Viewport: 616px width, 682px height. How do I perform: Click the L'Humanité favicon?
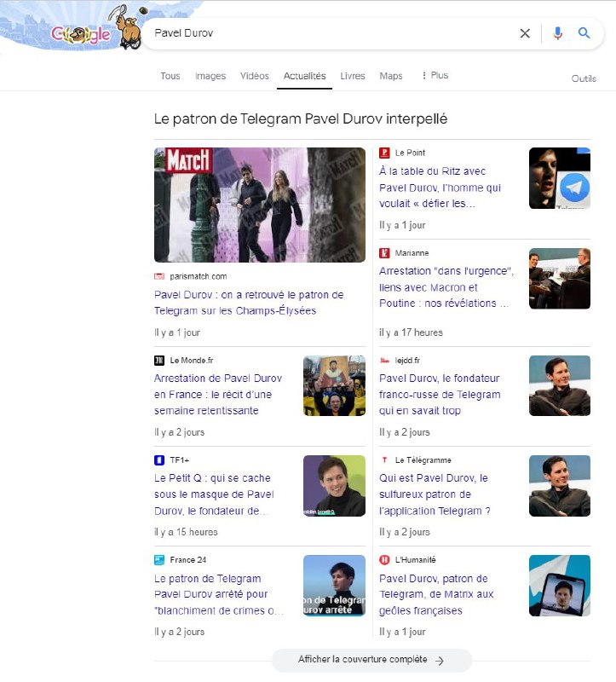384,560
